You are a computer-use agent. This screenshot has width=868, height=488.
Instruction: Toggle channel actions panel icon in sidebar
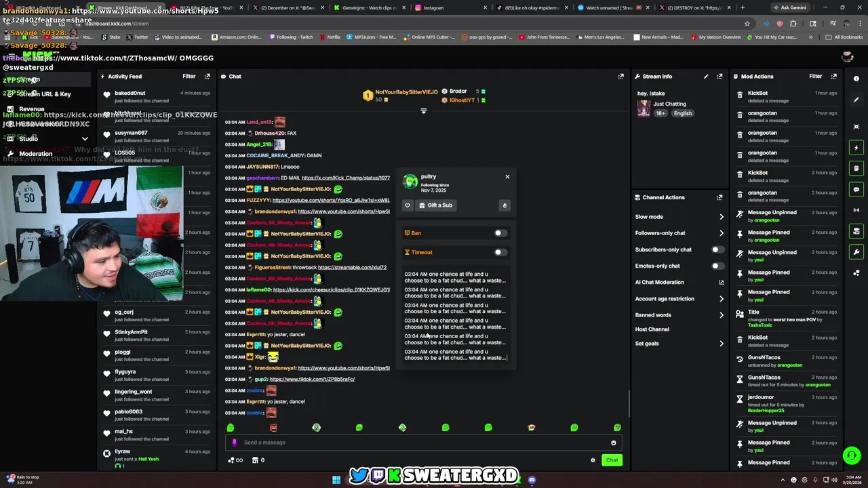point(856,231)
